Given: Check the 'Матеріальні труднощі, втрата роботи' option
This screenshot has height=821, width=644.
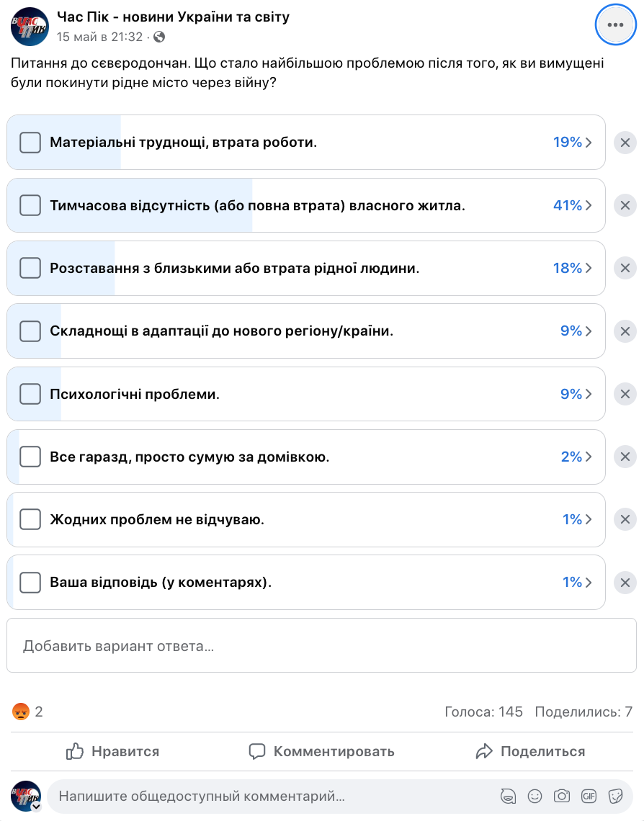Looking at the screenshot, I should pos(30,143).
